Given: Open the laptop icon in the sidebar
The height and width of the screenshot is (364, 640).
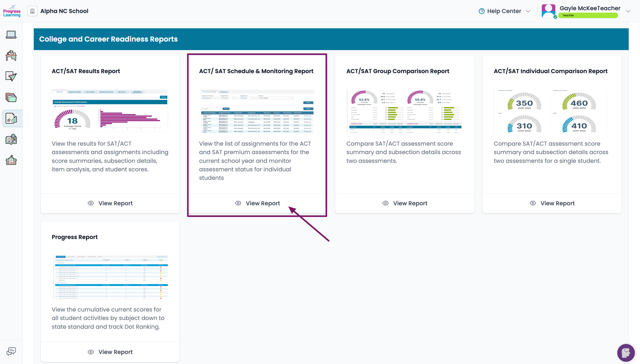Looking at the screenshot, I should 11,34.
